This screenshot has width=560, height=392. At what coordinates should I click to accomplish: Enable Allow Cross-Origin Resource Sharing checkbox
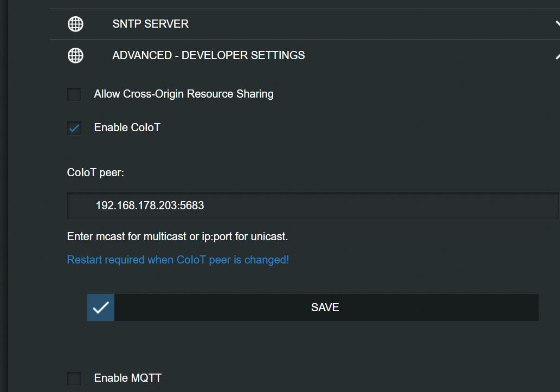click(74, 95)
